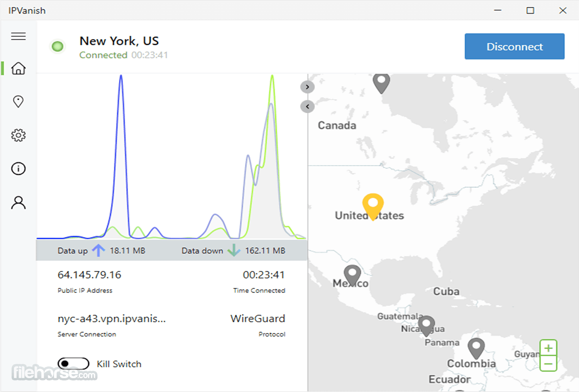Toggle the Kill Switch on
Screen dimensions: 579x392
tap(73, 363)
